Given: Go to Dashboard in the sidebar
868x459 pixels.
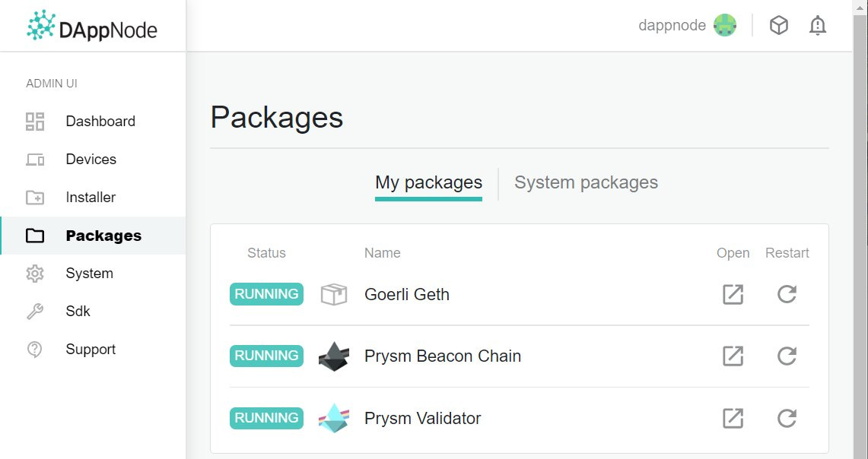Looking at the screenshot, I should tap(93, 121).
